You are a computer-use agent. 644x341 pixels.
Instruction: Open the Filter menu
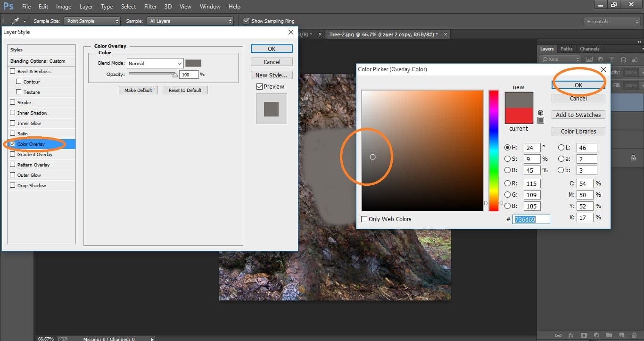coord(150,7)
